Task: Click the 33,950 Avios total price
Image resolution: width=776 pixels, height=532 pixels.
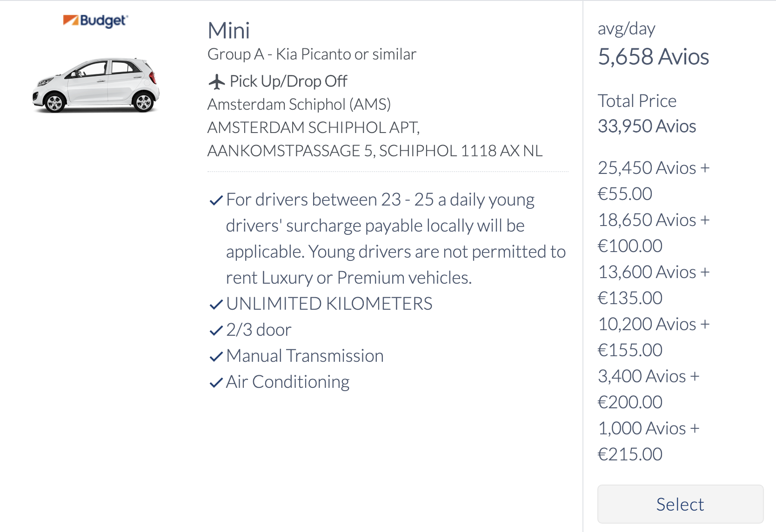Action: coord(647,126)
